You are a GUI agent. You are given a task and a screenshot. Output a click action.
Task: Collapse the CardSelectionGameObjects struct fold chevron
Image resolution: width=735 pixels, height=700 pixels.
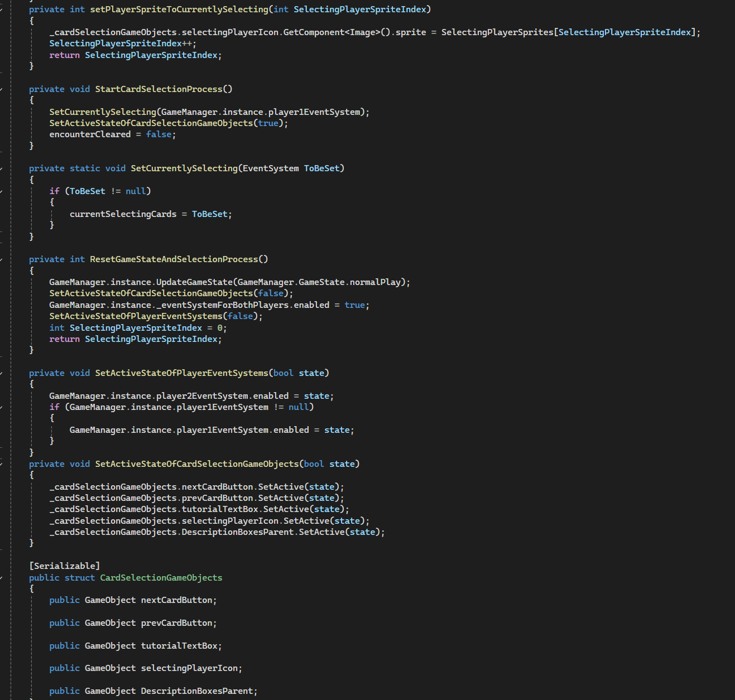point(2,578)
